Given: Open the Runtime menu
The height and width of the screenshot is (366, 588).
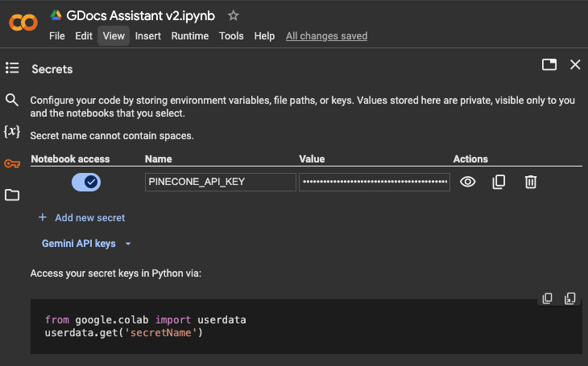Looking at the screenshot, I should coord(189,36).
